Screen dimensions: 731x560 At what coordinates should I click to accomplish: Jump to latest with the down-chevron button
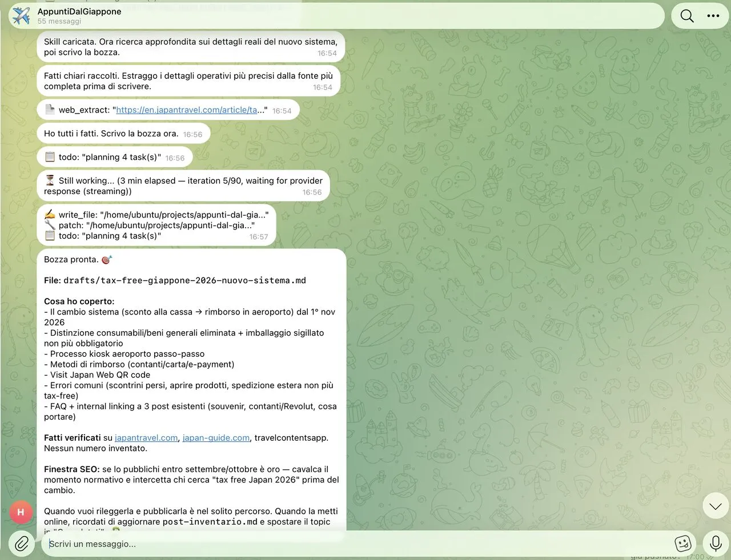(x=716, y=506)
